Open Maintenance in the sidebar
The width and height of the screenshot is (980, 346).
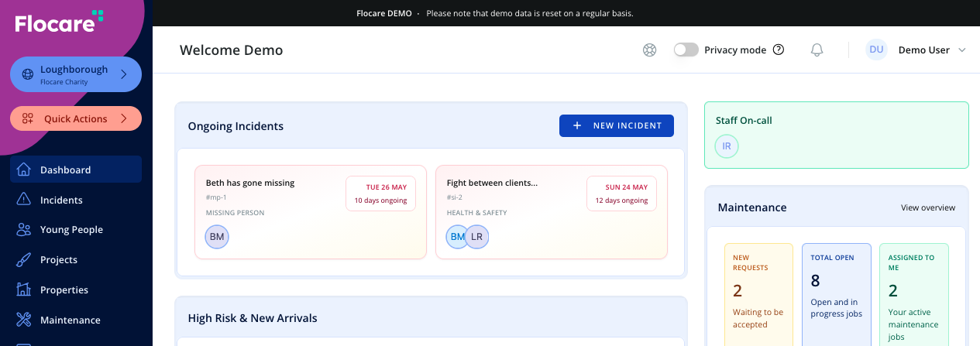76,320
